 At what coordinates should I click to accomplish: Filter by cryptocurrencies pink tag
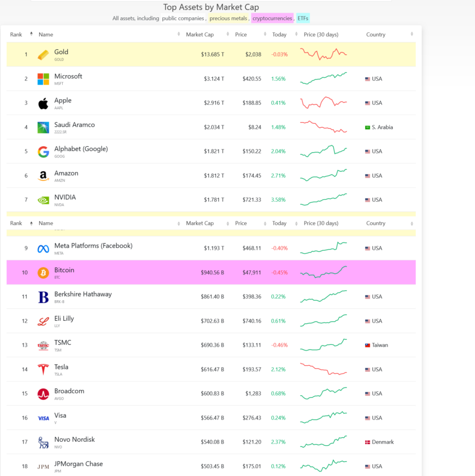(272, 18)
